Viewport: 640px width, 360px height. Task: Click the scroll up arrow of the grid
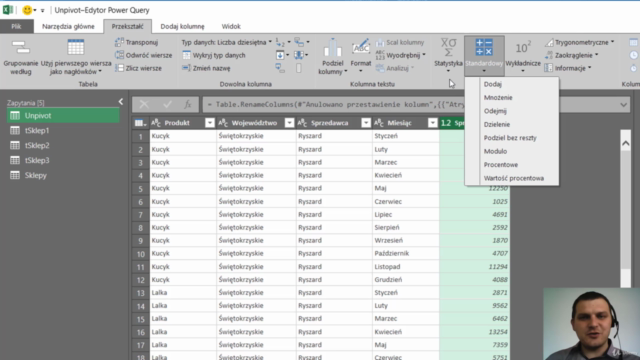pos(625,143)
